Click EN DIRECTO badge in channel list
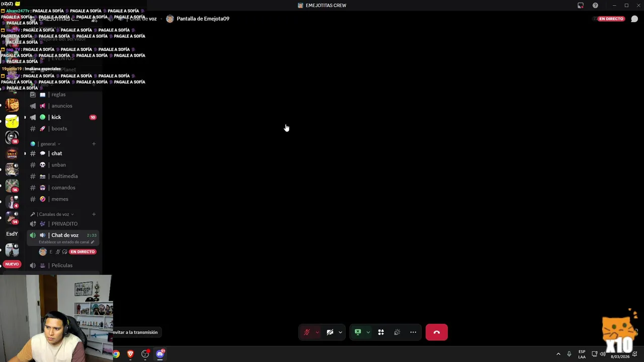The image size is (644, 362). (x=83, y=252)
